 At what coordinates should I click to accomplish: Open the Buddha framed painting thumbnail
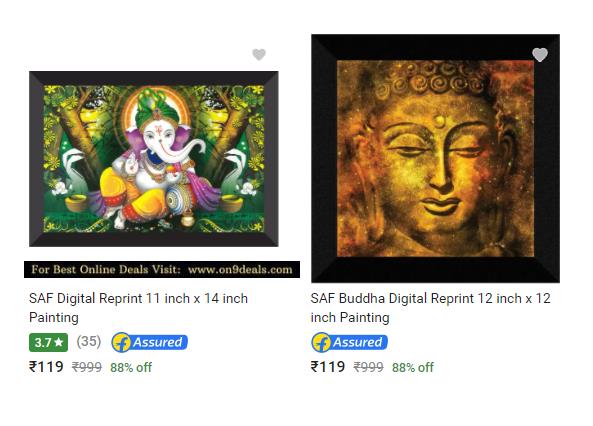(435, 159)
